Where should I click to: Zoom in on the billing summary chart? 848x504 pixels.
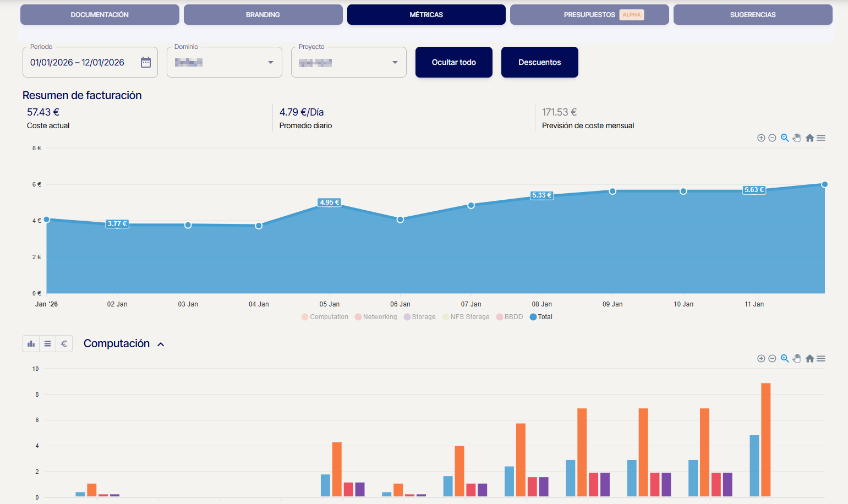point(761,138)
